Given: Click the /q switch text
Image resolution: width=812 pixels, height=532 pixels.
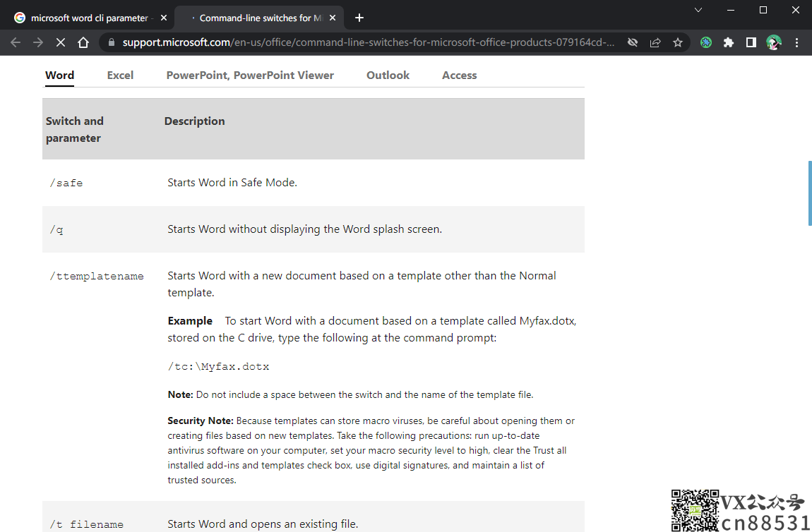Looking at the screenshot, I should [x=56, y=229].
